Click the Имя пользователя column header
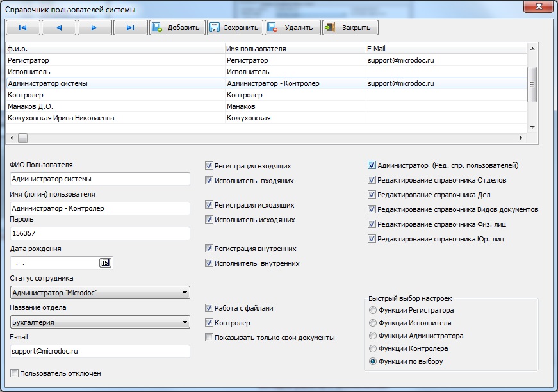This screenshot has width=558, height=392. (x=296, y=49)
